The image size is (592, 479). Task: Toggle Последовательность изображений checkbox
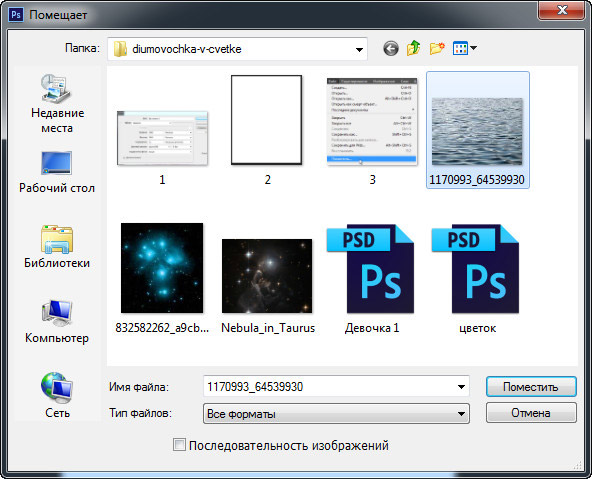pyautogui.click(x=179, y=445)
